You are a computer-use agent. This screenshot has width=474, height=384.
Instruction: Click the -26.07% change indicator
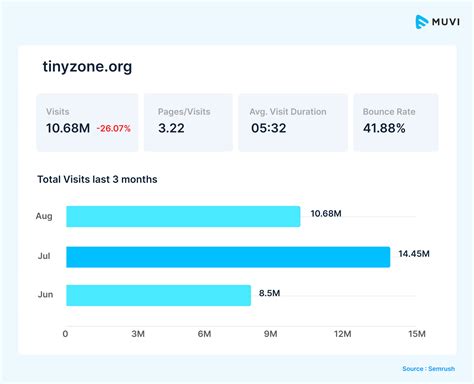[x=114, y=128]
